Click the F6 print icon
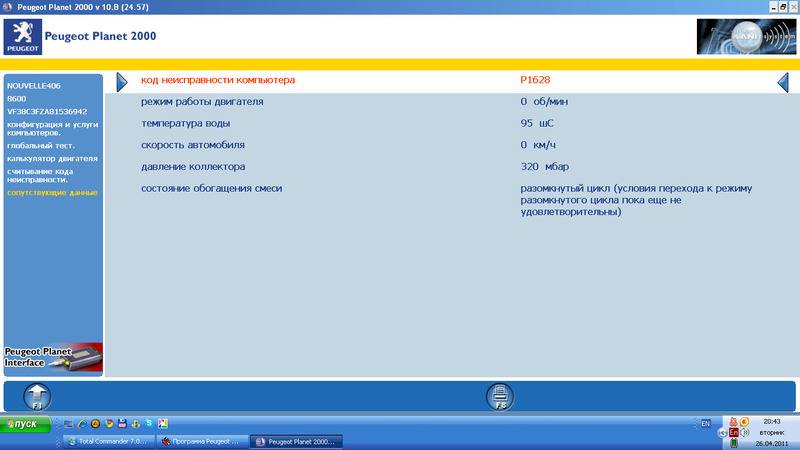 [x=500, y=396]
